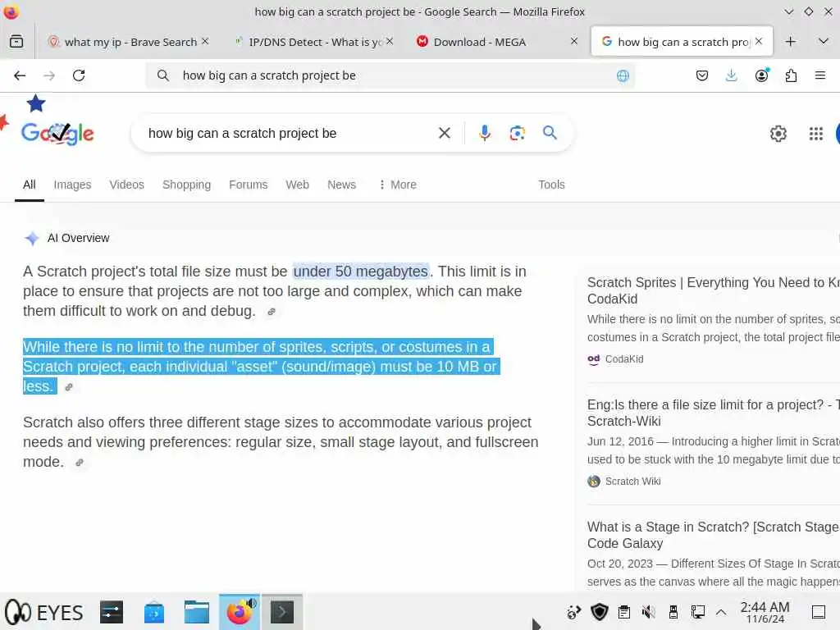840x630 pixels.
Task: Click the shield security tray icon
Action: tap(600, 612)
